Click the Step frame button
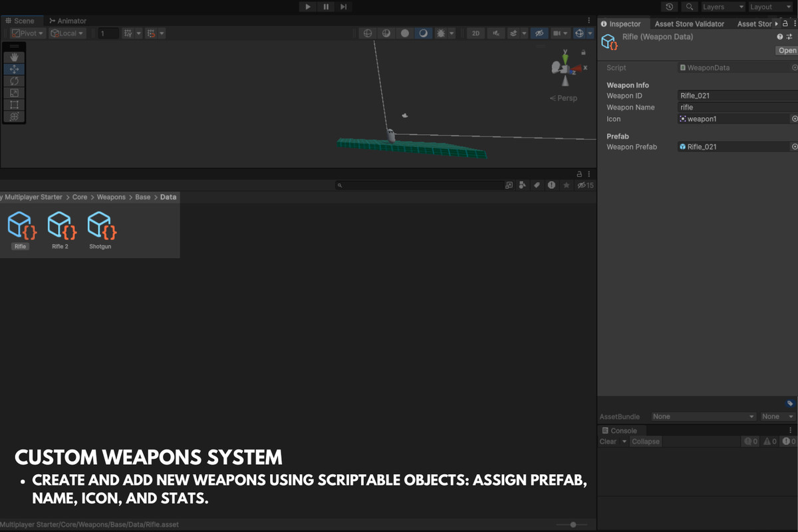The image size is (798, 532). pos(344,7)
